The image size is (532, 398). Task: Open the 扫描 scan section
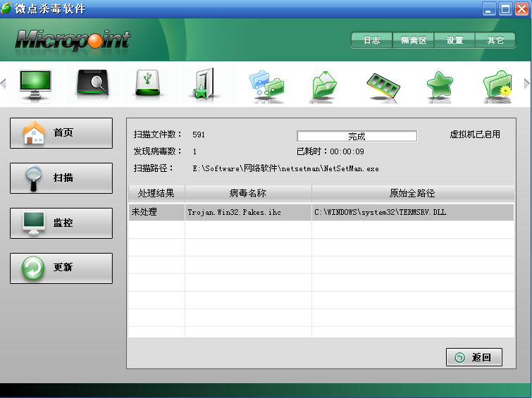click(x=61, y=178)
